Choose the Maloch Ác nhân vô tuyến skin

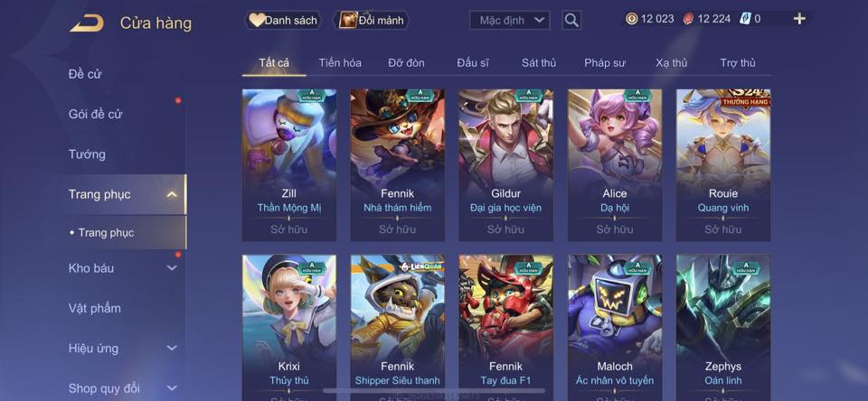tap(615, 328)
